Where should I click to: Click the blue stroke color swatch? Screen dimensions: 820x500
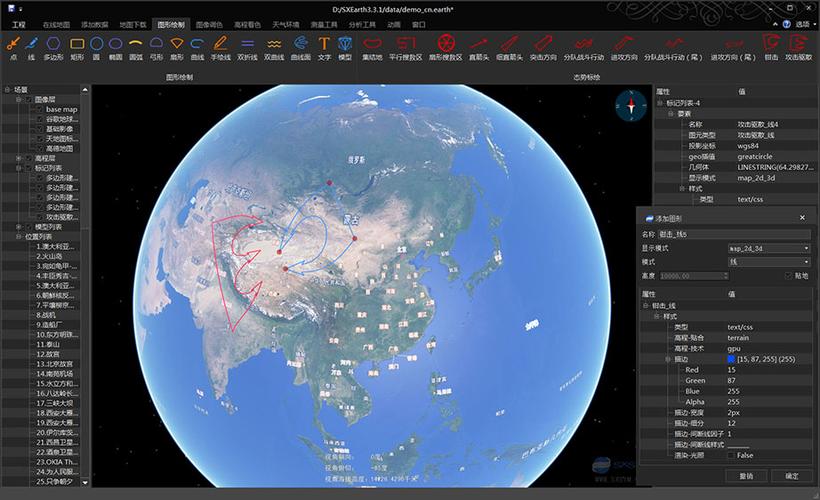731,359
